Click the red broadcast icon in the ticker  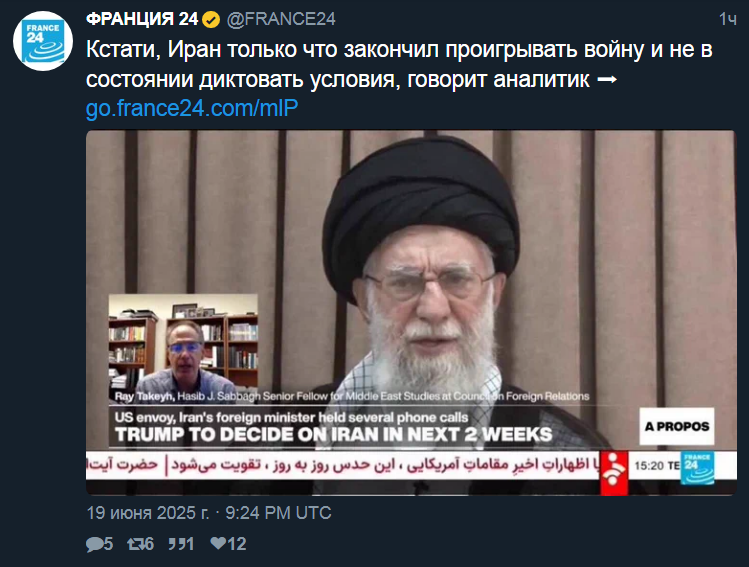[614, 471]
